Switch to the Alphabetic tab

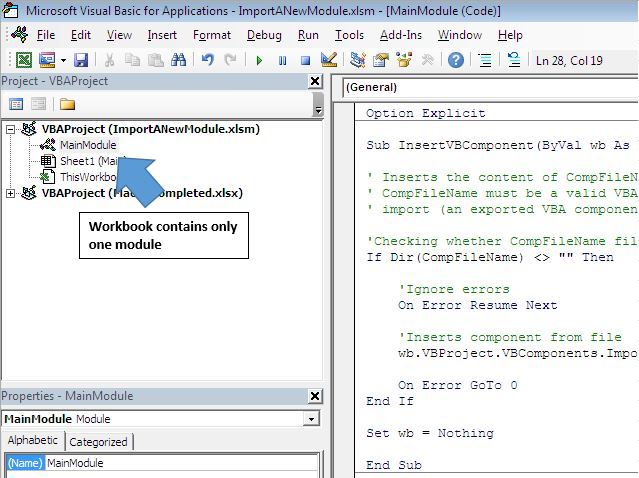[x=33, y=440]
